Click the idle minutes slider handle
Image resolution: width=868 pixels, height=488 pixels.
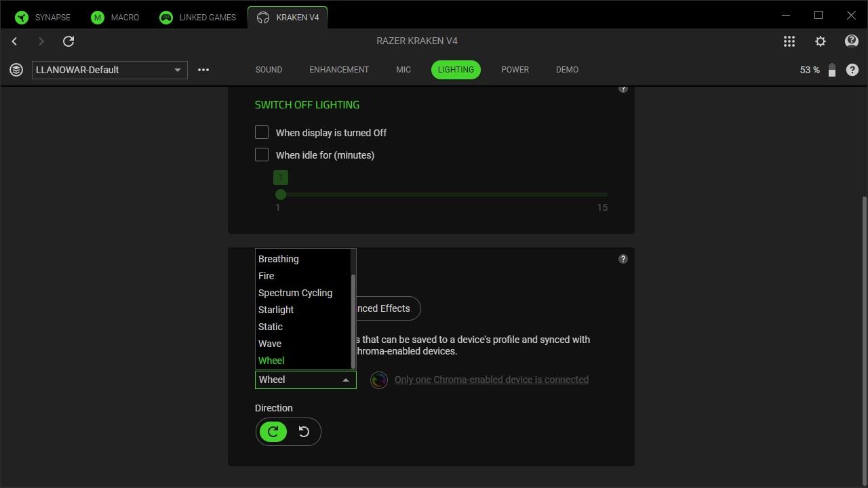coord(281,195)
